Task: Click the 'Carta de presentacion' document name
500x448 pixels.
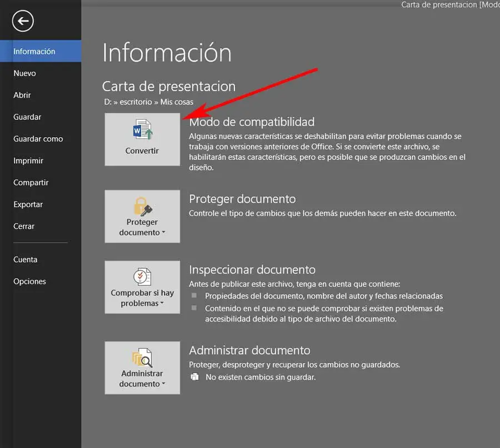Action: tap(169, 87)
